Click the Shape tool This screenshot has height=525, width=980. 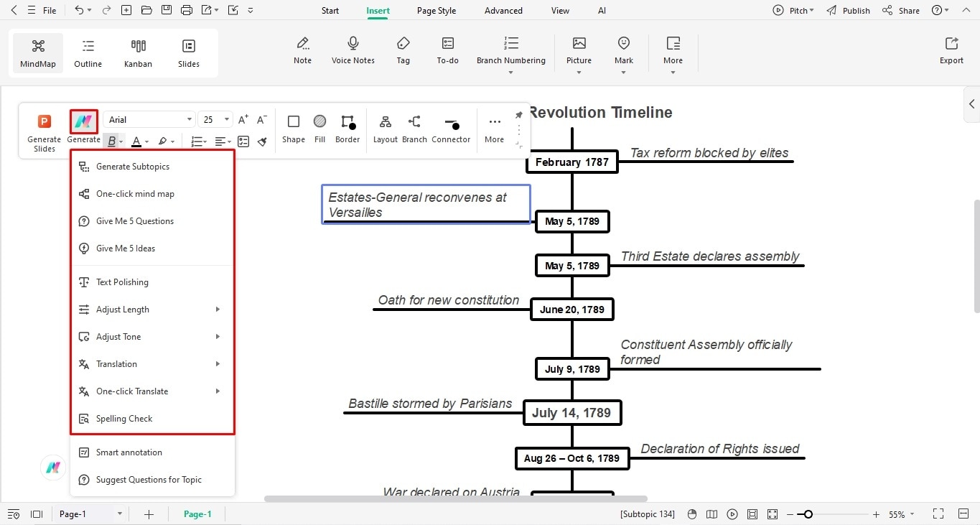point(294,129)
